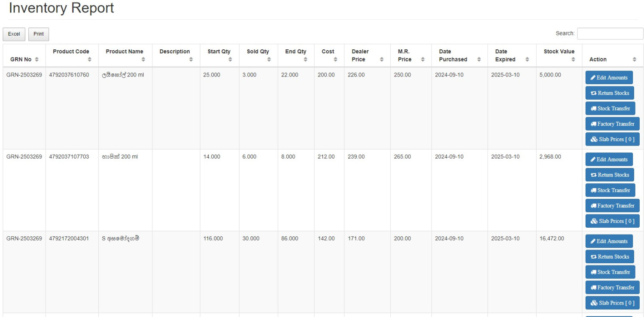The image size is (644, 317).
Task: Click the Excel export button
Action: point(13,34)
